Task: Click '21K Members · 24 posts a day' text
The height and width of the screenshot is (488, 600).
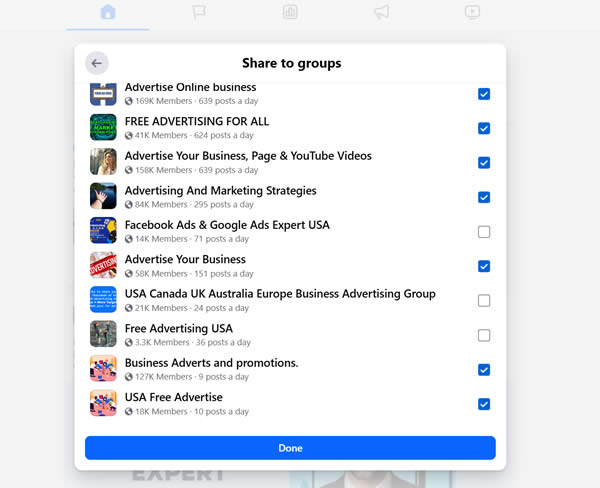Action: [x=192, y=308]
